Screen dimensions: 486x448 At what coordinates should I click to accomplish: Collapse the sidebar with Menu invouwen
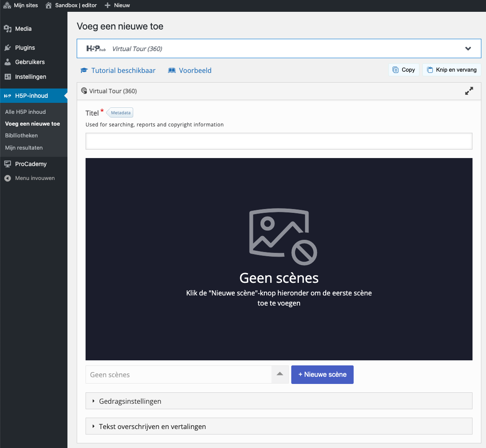[30, 178]
